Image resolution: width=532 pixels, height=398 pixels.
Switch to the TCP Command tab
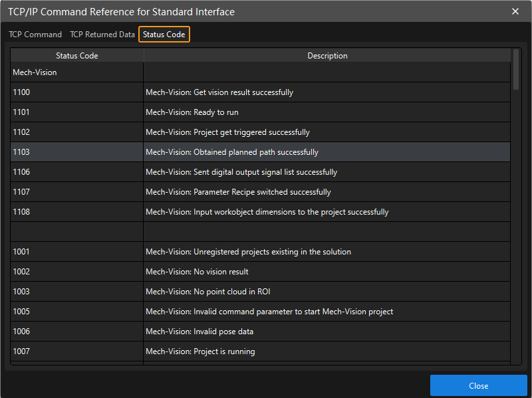click(35, 35)
